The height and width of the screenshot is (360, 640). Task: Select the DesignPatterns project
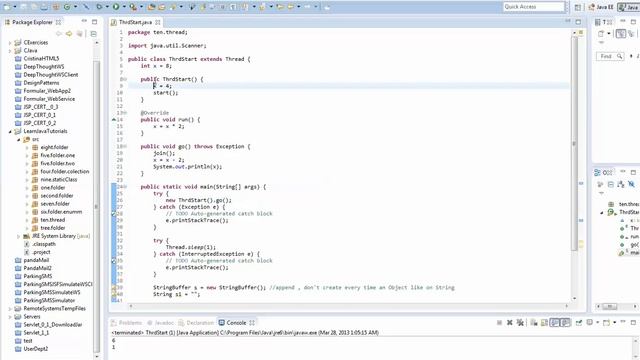pos(41,83)
